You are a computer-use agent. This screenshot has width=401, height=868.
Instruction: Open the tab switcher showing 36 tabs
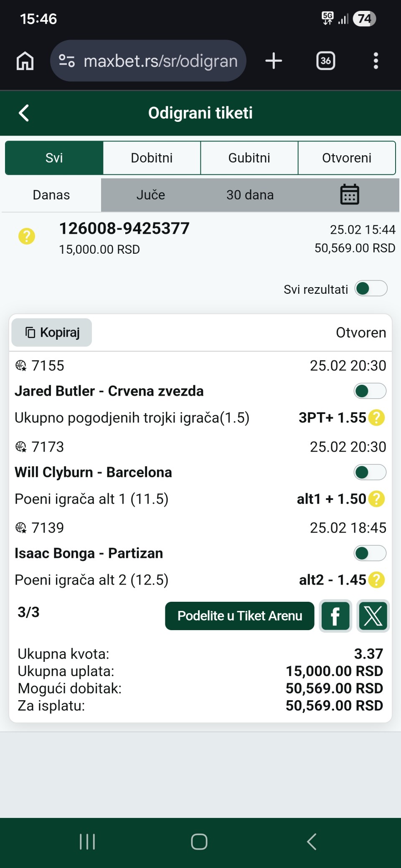pyautogui.click(x=326, y=61)
